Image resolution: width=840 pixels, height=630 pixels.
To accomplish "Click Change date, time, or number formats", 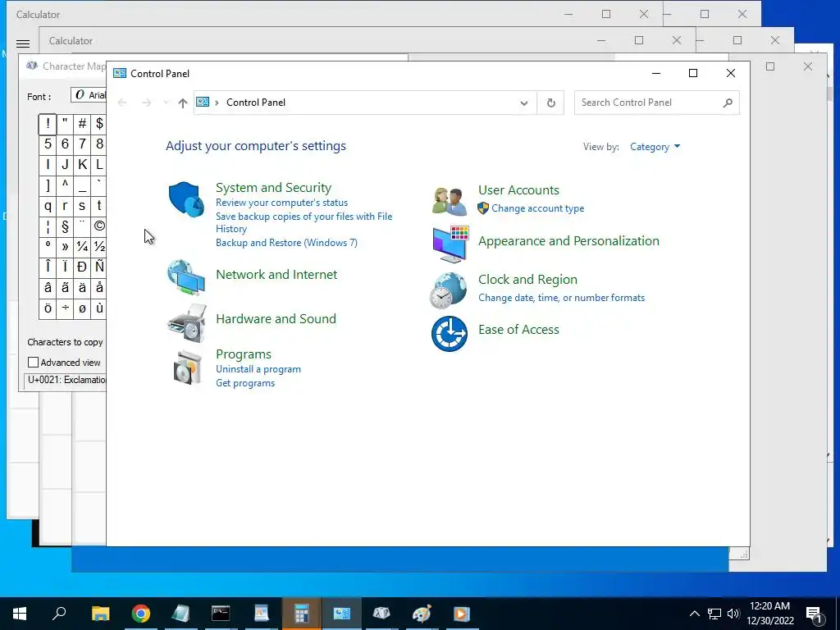I will pos(561,298).
